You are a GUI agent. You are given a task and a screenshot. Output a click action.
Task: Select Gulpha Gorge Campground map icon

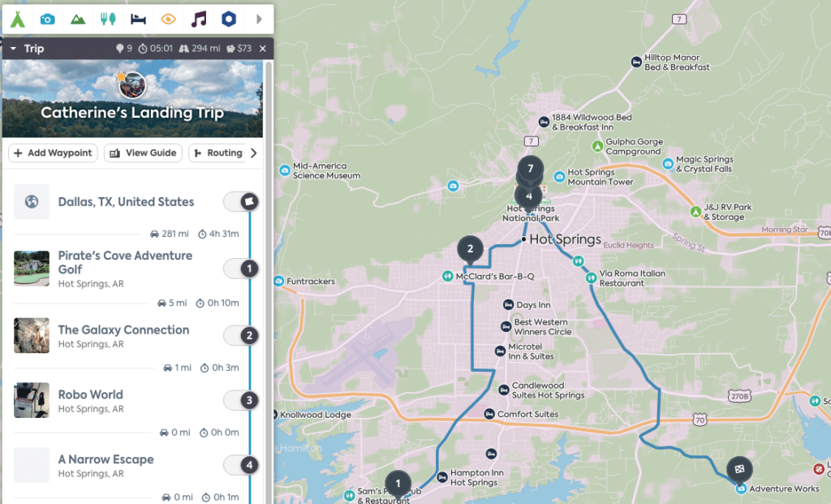coord(597,146)
